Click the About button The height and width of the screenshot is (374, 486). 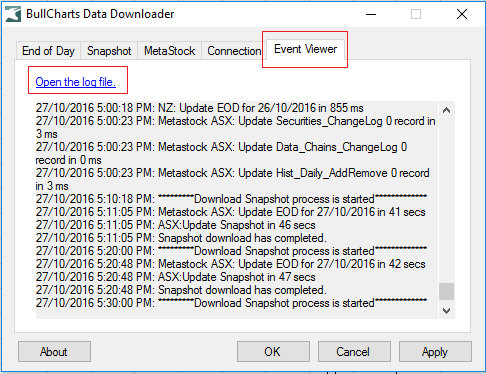tap(54, 351)
